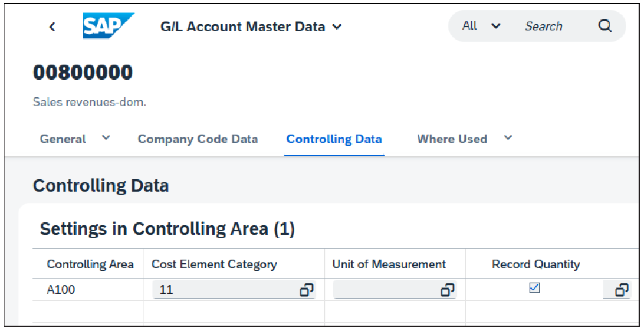Select the A100 controlling area cell
This screenshot has height=331, width=644.
click(x=61, y=290)
